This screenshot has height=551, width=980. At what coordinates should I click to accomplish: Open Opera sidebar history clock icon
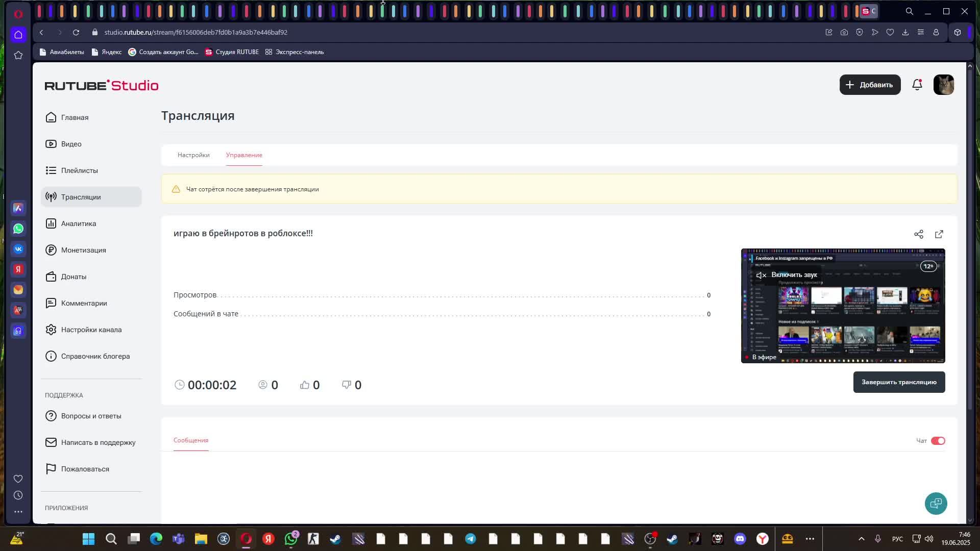pos(18,495)
